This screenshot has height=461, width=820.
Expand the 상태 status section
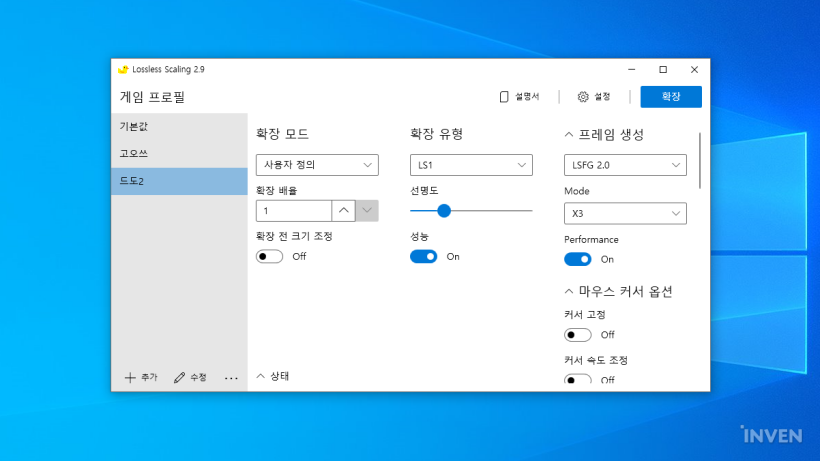tap(273, 376)
